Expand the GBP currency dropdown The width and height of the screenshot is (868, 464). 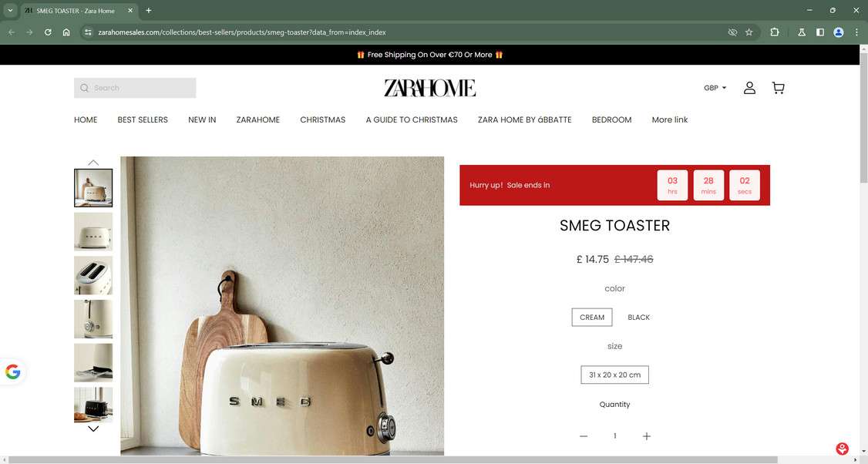click(715, 88)
